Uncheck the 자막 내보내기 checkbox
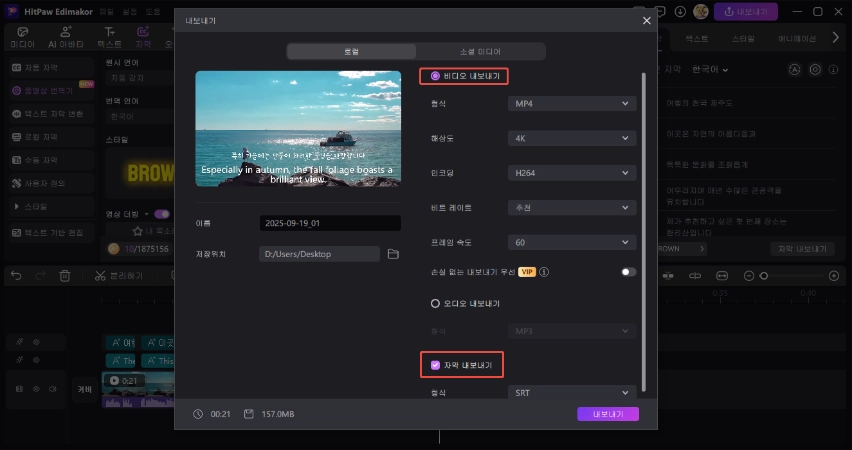 coord(435,365)
